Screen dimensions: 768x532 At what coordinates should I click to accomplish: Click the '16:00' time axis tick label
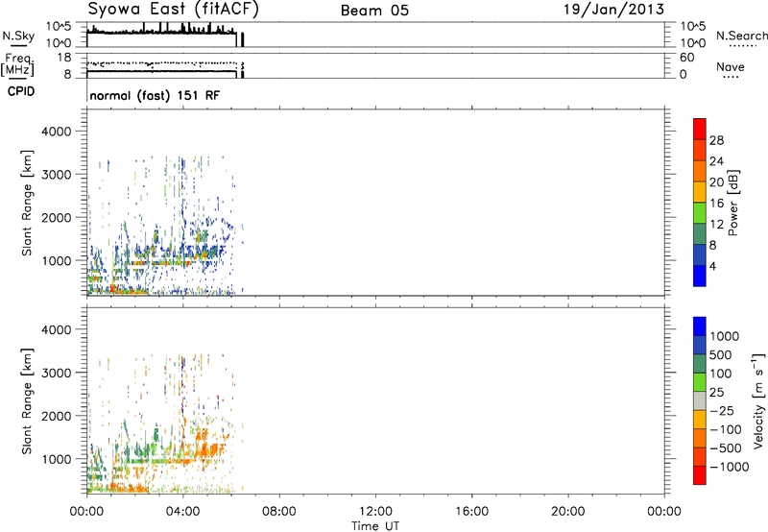tap(471, 512)
